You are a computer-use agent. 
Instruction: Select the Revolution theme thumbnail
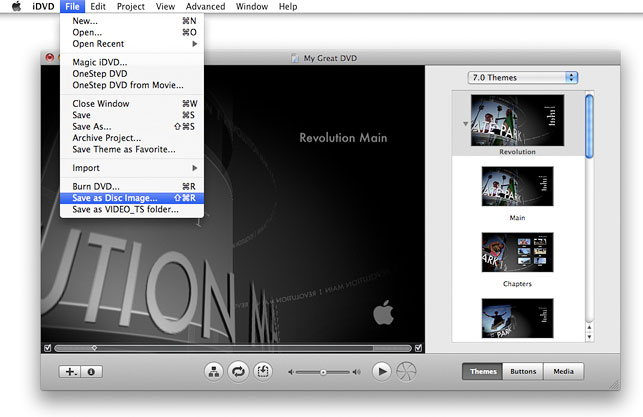click(518, 120)
